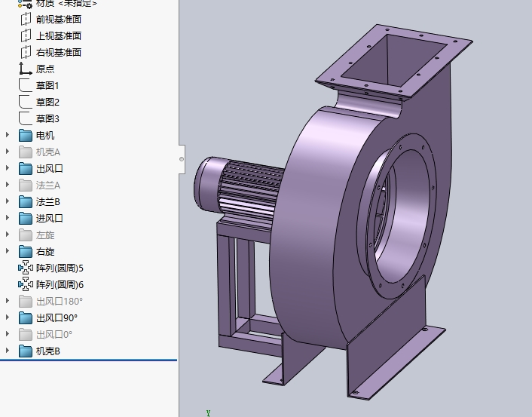Select the 前视基准面 plane icon

tap(26, 19)
